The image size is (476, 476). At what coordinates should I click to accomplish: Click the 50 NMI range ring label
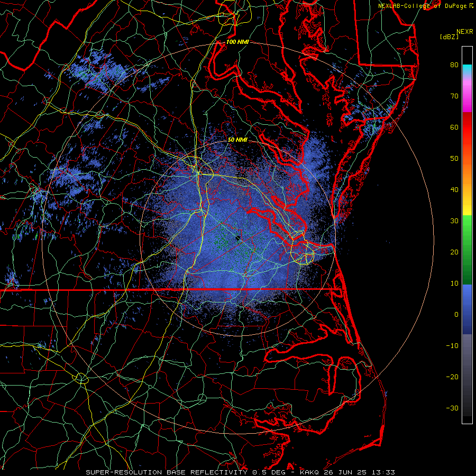(237, 140)
